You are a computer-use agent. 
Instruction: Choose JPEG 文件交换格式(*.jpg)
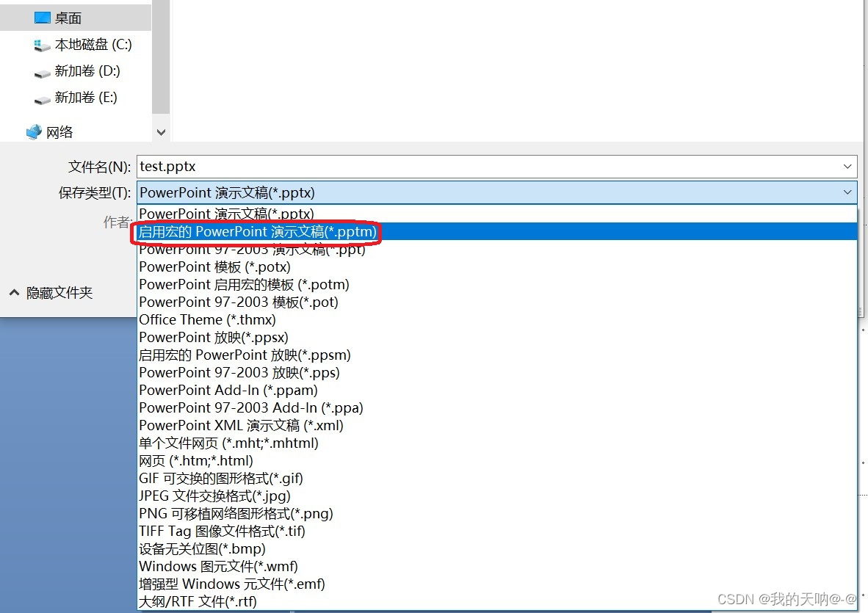point(497,496)
